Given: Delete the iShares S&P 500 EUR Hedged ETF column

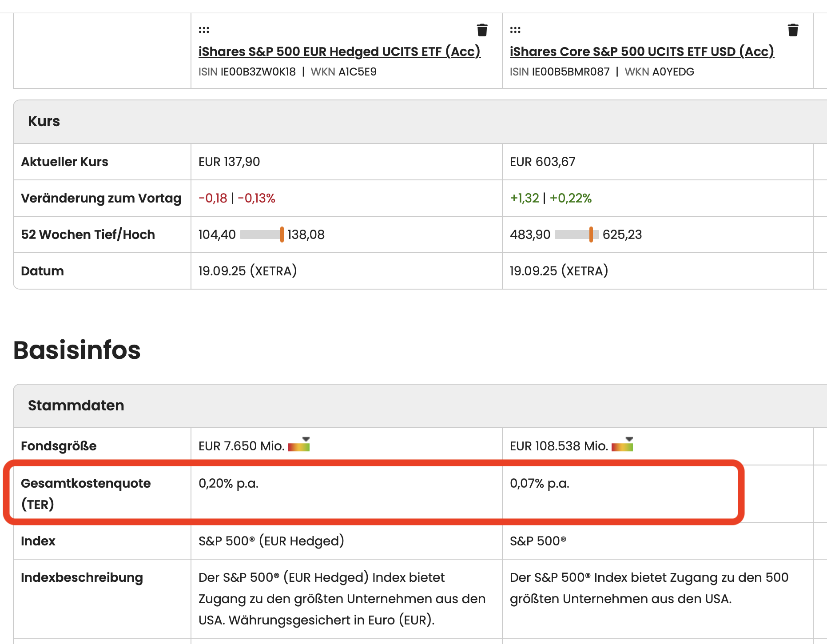Looking at the screenshot, I should pyautogui.click(x=482, y=30).
